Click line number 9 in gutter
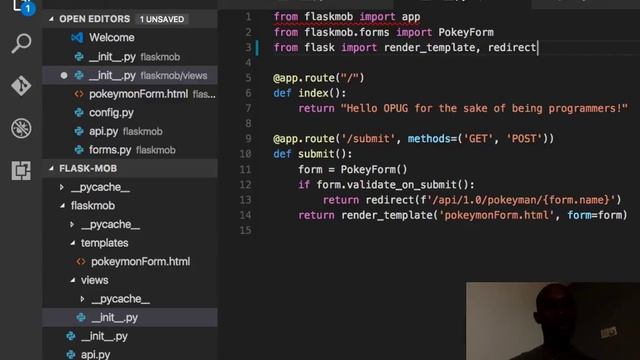The height and width of the screenshot is (360, 640). (248, 139)
